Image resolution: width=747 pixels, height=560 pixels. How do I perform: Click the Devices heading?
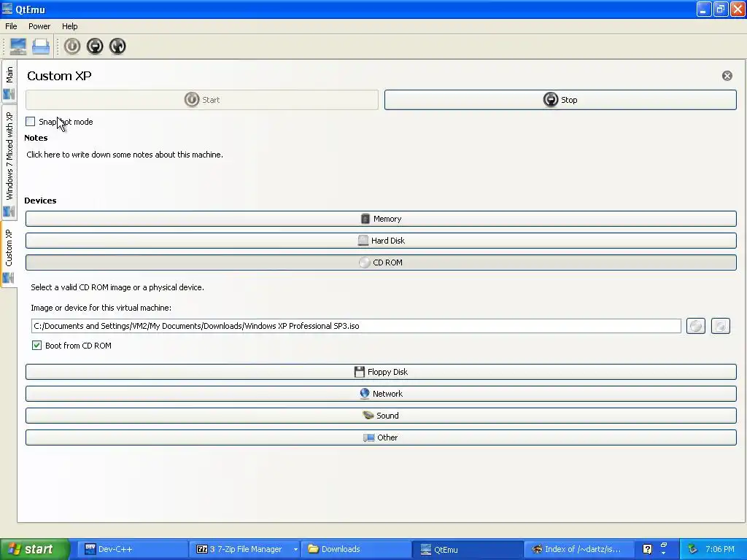click(41, 201)
